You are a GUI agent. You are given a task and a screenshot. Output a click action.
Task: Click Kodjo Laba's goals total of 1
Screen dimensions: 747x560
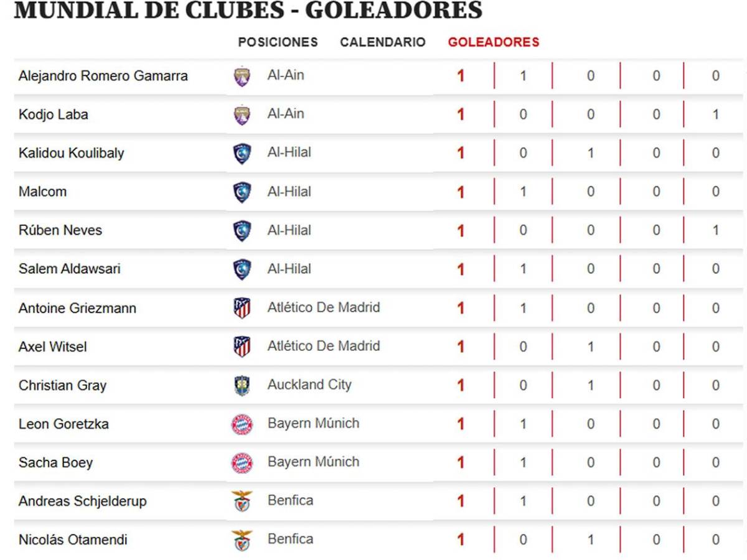pos(459,114)
